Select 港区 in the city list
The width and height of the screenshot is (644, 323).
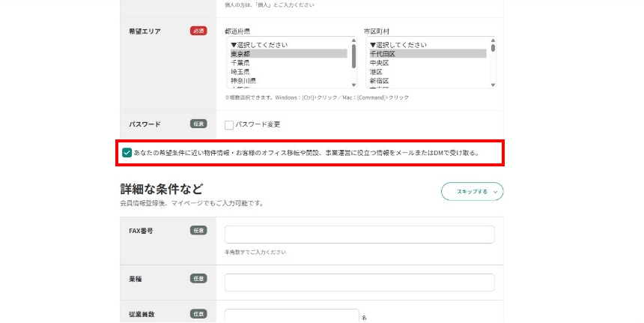point(376,72)
